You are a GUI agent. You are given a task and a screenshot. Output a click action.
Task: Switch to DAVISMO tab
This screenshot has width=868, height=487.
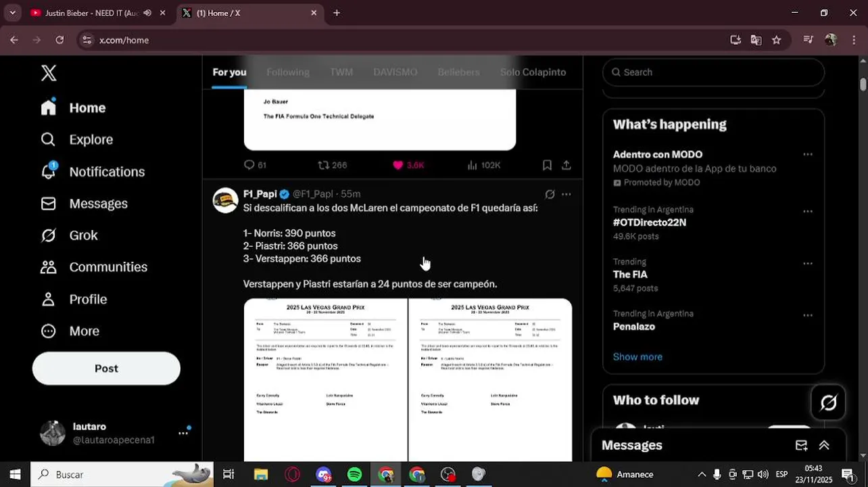tap(395, 72)
